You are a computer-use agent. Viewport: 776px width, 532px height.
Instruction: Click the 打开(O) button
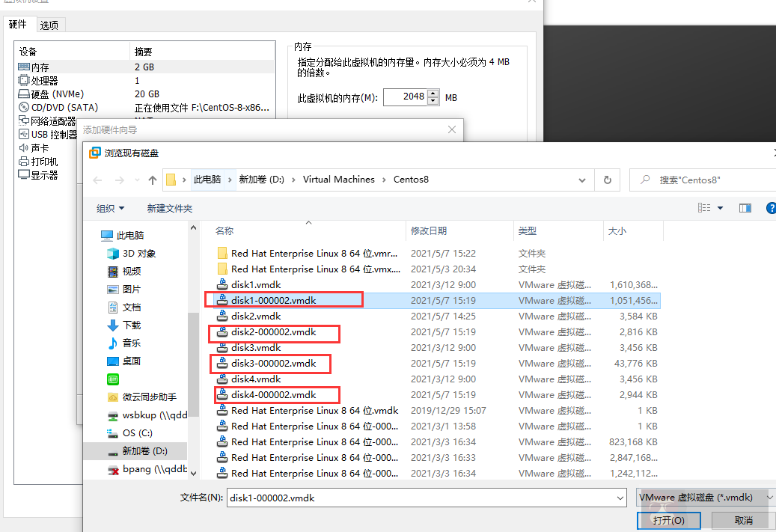668,520
